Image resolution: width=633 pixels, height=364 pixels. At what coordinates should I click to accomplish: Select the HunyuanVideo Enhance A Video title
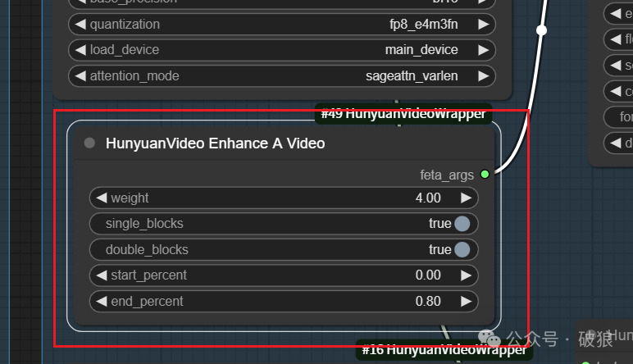(215, 143)
